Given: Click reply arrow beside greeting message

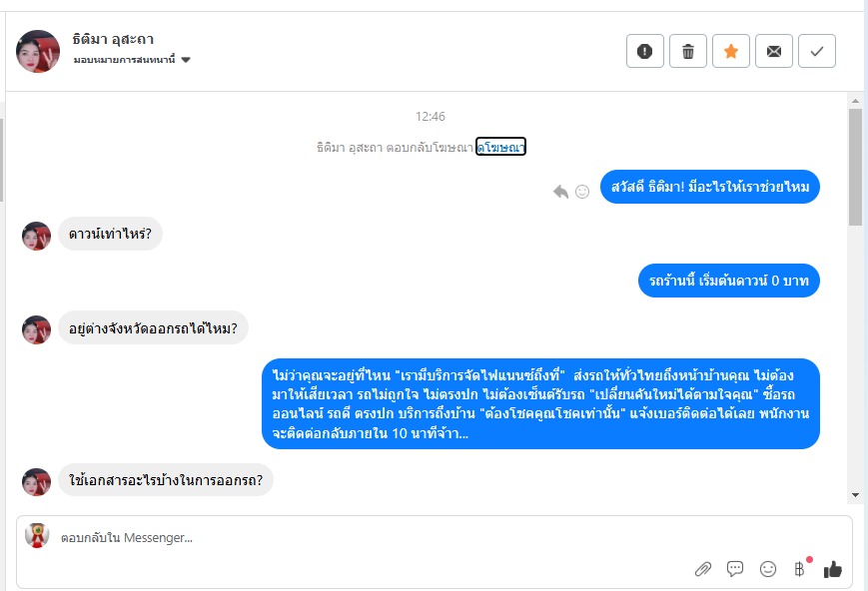Looking at the screenshot, I should click(560, 191).
